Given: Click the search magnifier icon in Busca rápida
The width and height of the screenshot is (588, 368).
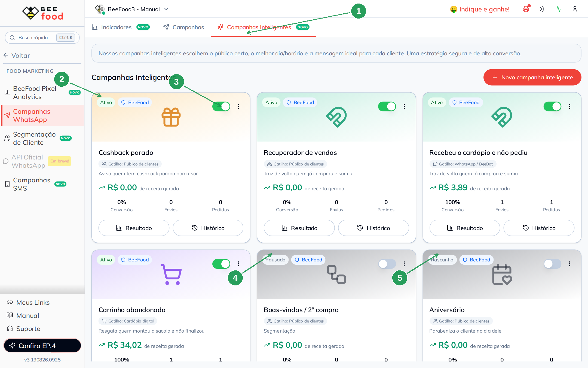Looking at the screenshot, I should [12, 38].
